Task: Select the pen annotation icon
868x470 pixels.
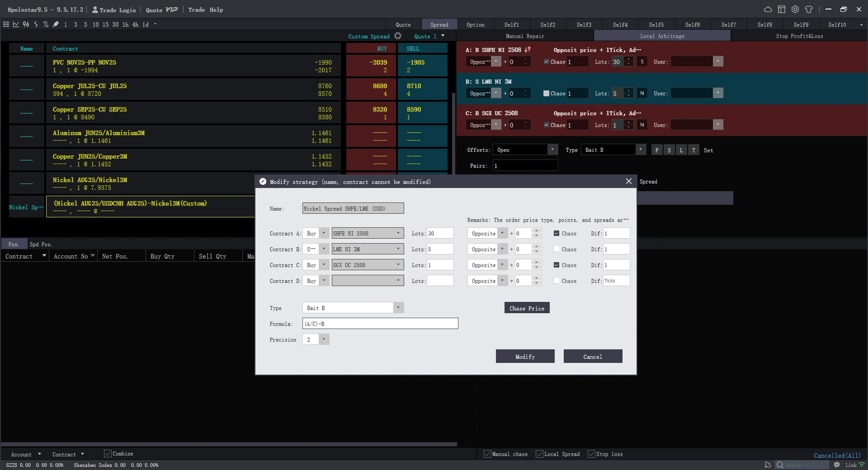Action: 56,24
